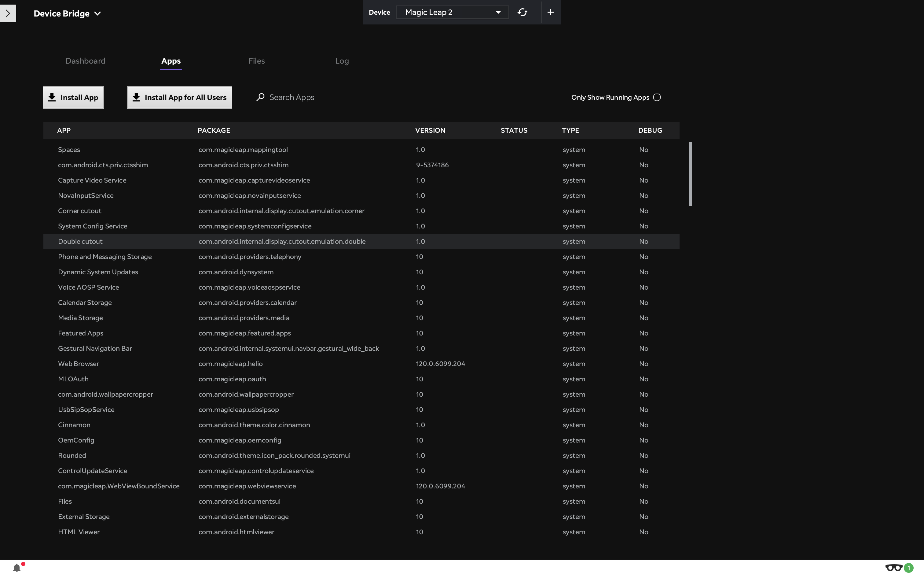Click package com.magicleap.webviewservice
Image resolution: width=924 pixels, height=578 pixels.
(x=247, y=486)
